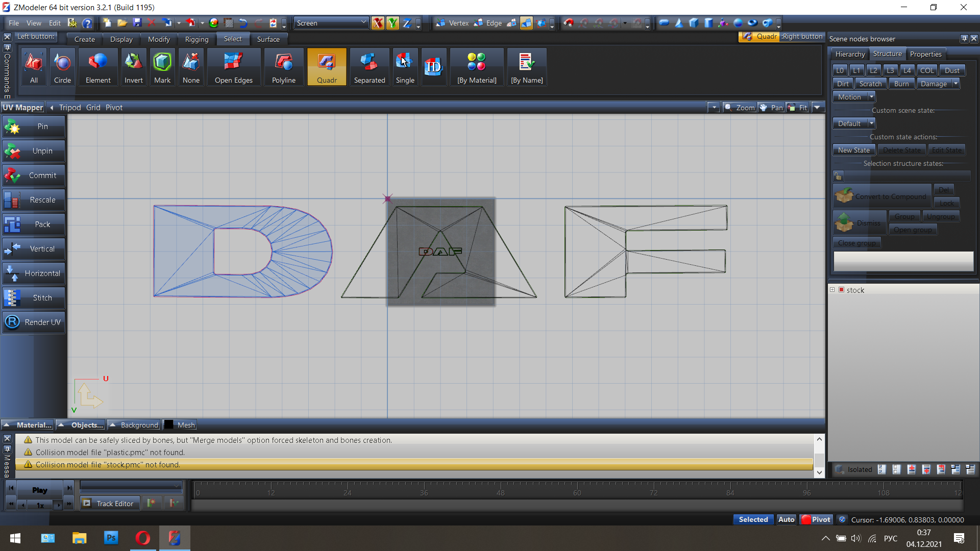Switch to the Surface tab
This screenshot has height=551, width=980.
tap(268, 39)
